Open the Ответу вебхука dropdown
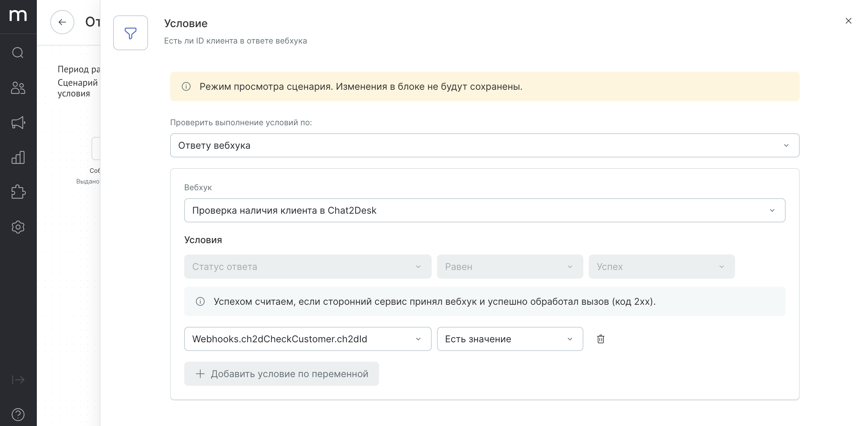Viewport: 868px width, 426px height. click(485, 146)
